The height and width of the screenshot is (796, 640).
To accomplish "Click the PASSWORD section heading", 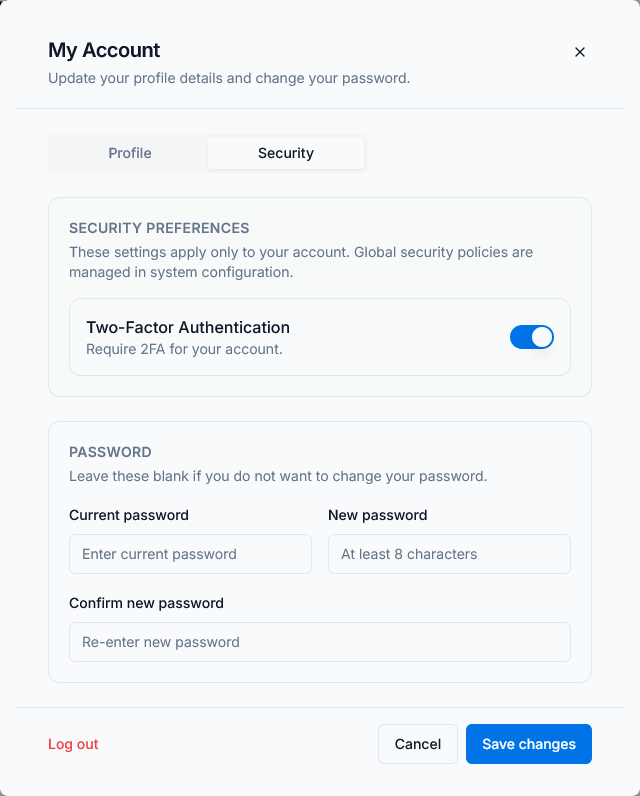I will 110,452.
